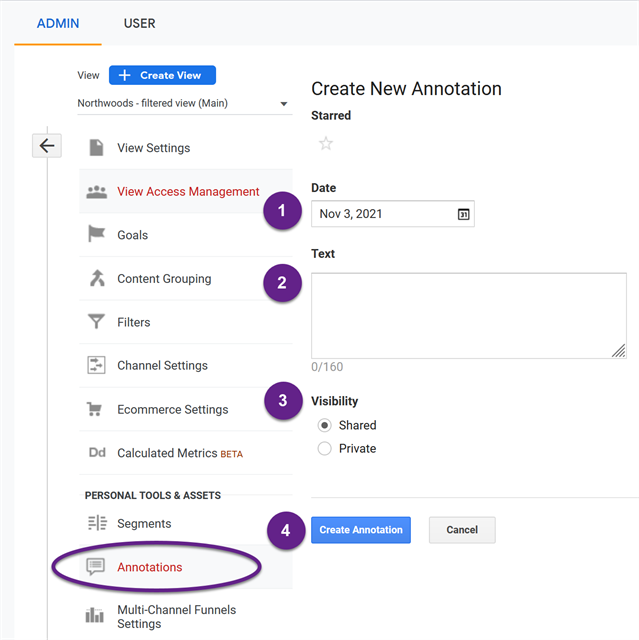This screenshot has width=639, height=640.
Task: Open Channel Settings
Action: (186, 366)
